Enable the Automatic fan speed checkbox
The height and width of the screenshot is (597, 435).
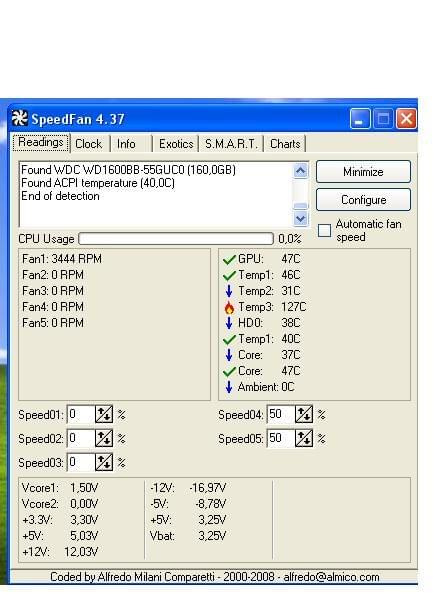coord(324,230)
